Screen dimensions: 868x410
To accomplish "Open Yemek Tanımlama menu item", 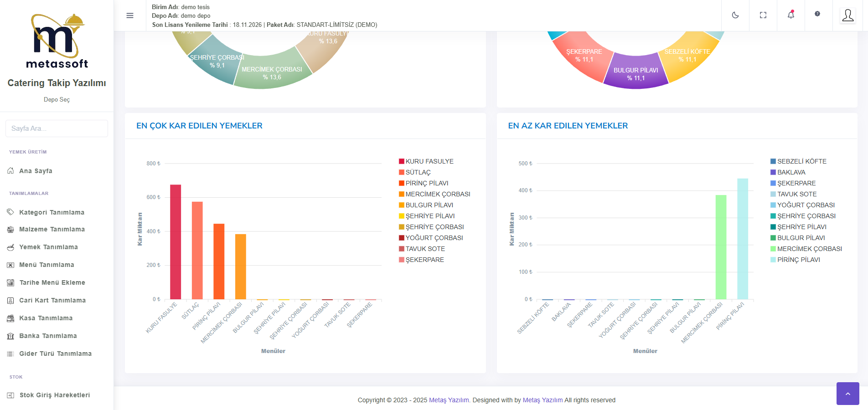I will 48,247.
